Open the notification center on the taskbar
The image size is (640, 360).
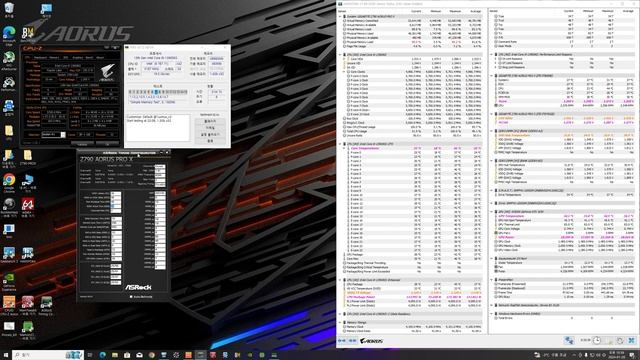(x=632, y=355)
